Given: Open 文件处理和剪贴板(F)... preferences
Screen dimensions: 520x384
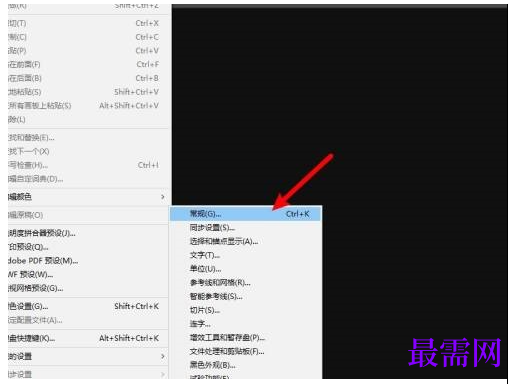Looking at the screenshot, I should [x=246, y=351].
